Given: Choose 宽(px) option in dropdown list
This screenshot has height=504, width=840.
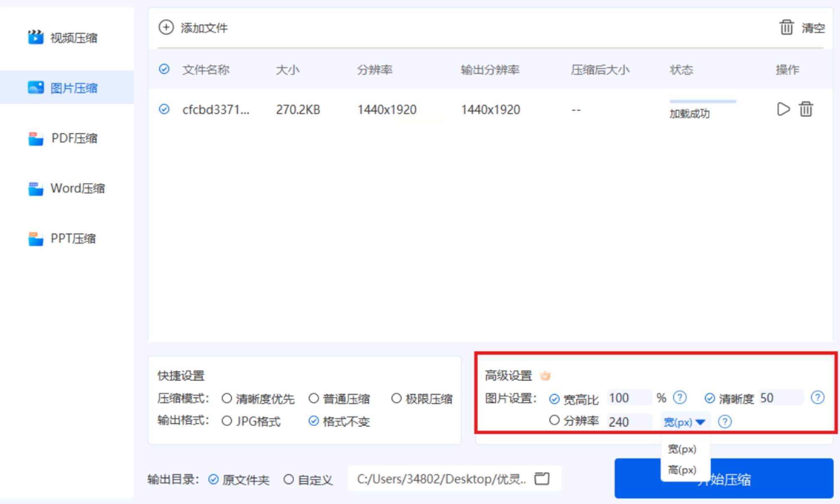Looking at the screenshot, I should tap(682, 449).
